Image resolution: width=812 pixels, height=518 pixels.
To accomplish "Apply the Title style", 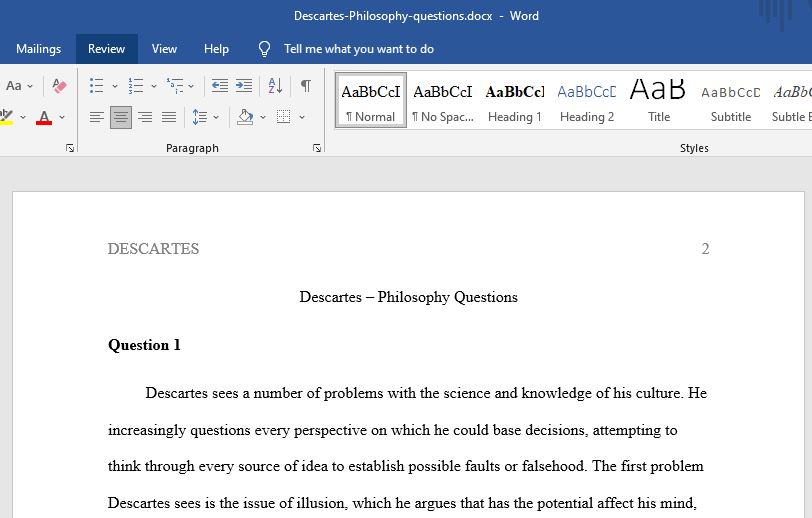I will click(x=659, y=100).
